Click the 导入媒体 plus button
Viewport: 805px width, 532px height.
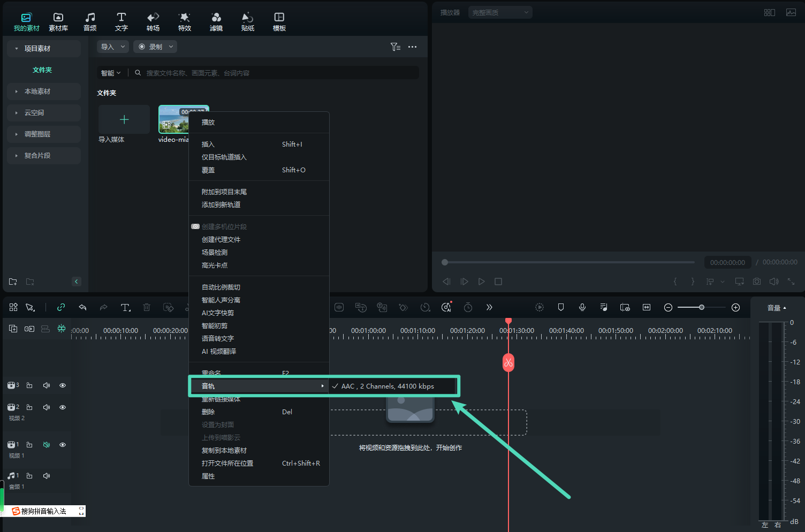click(x=124, y=119)
